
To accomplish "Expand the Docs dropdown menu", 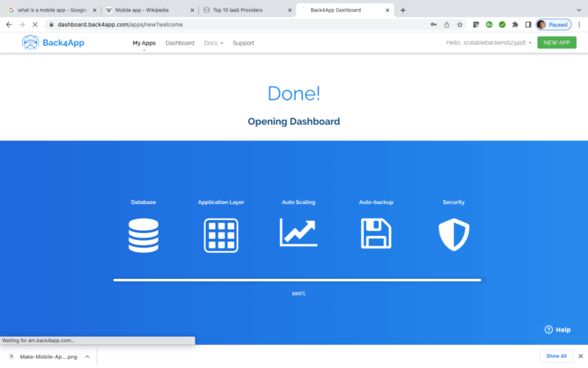I will [214, 43].
